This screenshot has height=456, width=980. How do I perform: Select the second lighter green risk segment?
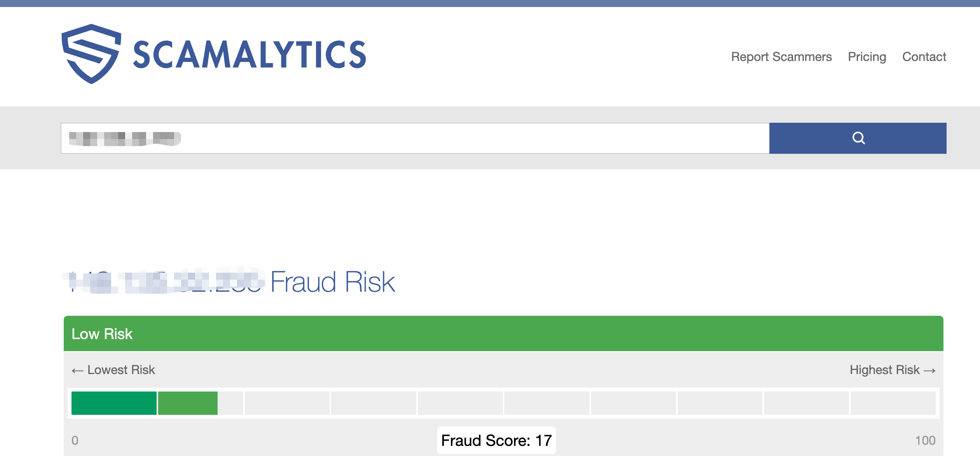pyautogui.click(x=188, y=403)
